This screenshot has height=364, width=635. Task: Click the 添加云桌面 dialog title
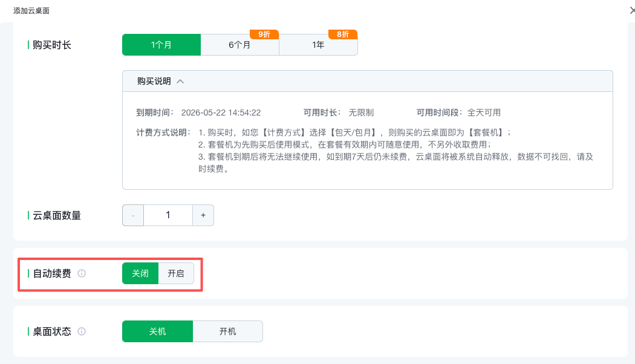tap(31, 10)
